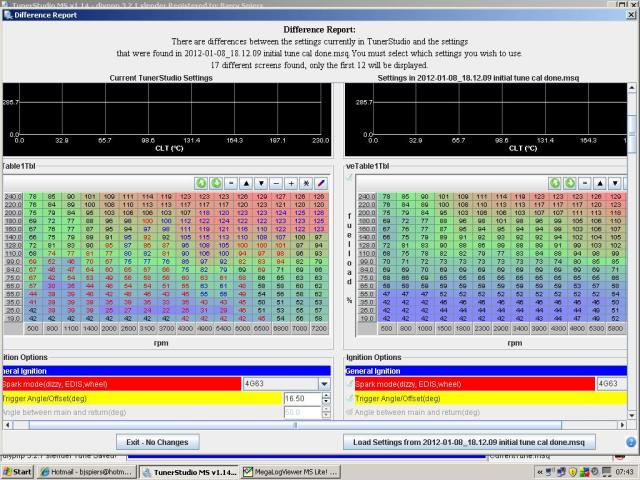Image resolution: width=640 pixels, height=480 pixels.
Task: Toggle the right panel Spark mode checkbox
Action: tap(349, 383)
